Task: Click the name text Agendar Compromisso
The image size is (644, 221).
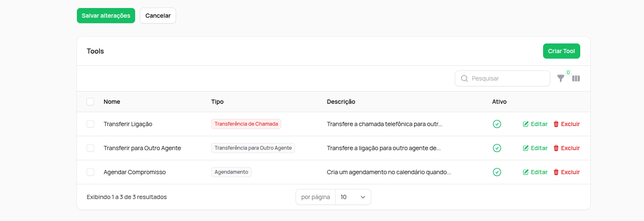Action: point(135,172)
